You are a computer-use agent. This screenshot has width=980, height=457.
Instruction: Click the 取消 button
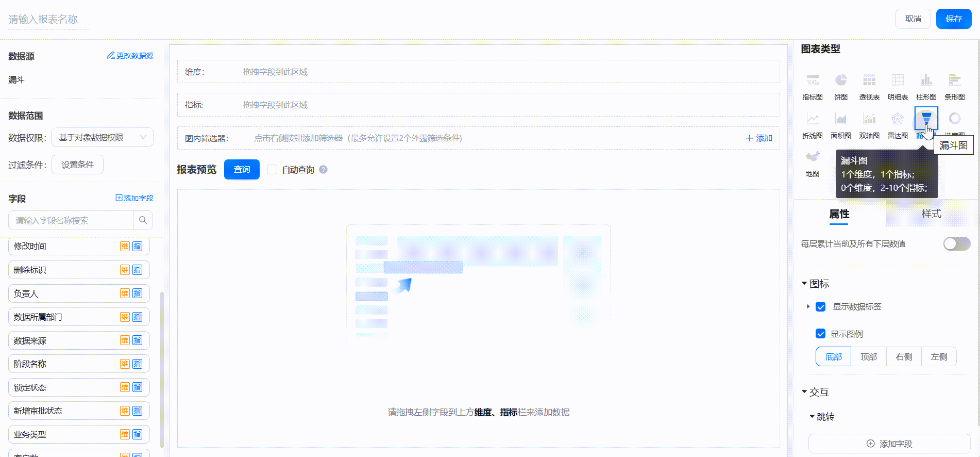[913, 19]
